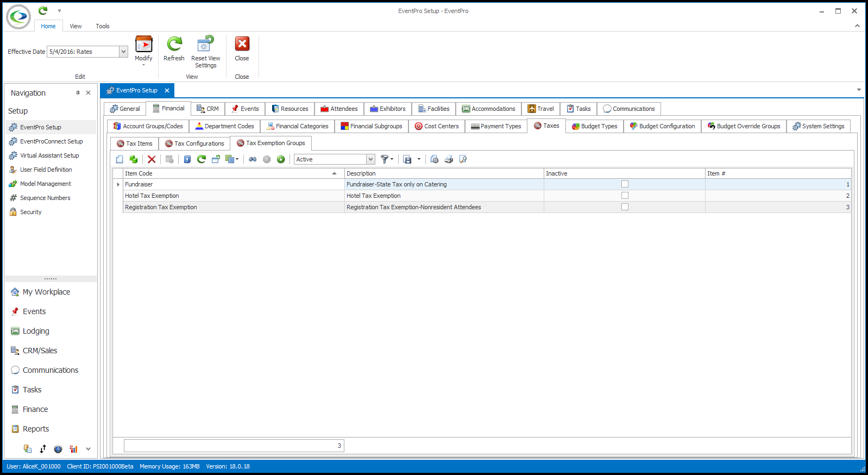The width and height of the screenshot is (868, 475).
Task: Click the open in new window icon
Action: pyautogui.click(x=216, y=159)
